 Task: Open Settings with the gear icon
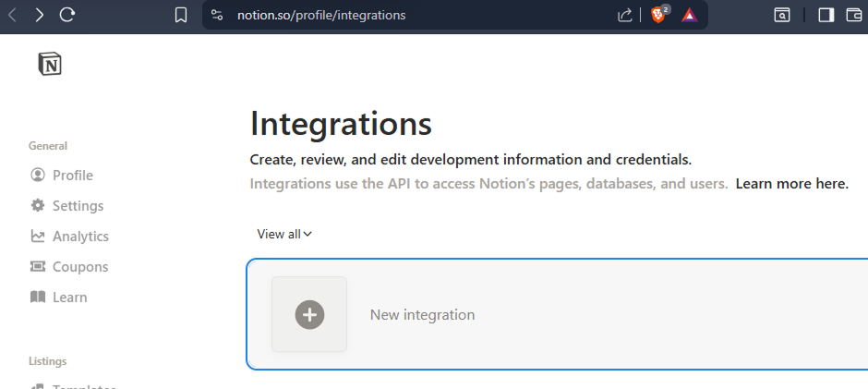click(x=38, y=206)
